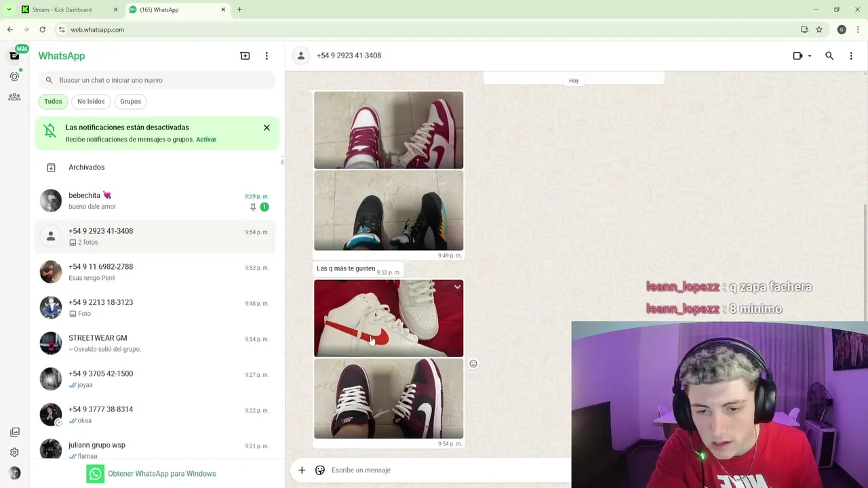This screenshot has width=868, height=488.
Task: Go back in browser
Action: [x=9, y=29]
